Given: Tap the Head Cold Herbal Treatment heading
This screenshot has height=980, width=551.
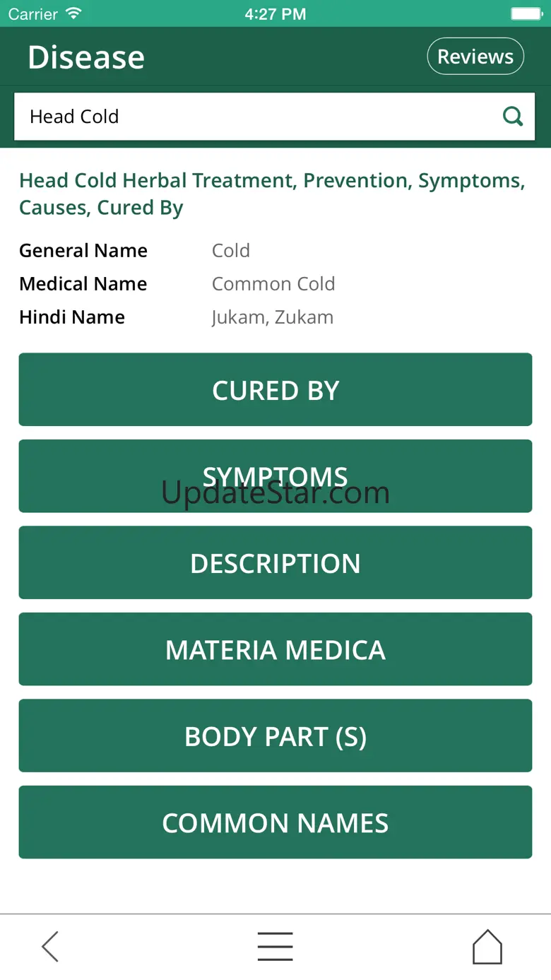Looking at the screenshot, I should pyautogui.click(x=272, y=194).
